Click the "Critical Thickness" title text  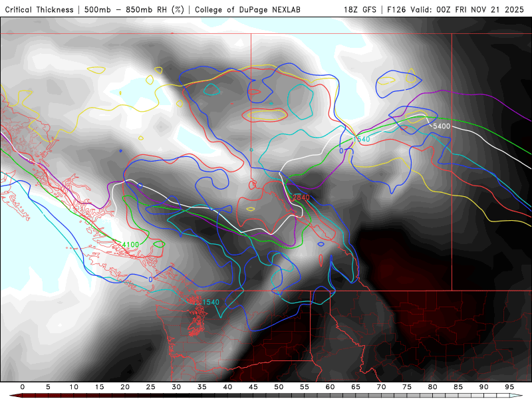(x=39, y=10)
